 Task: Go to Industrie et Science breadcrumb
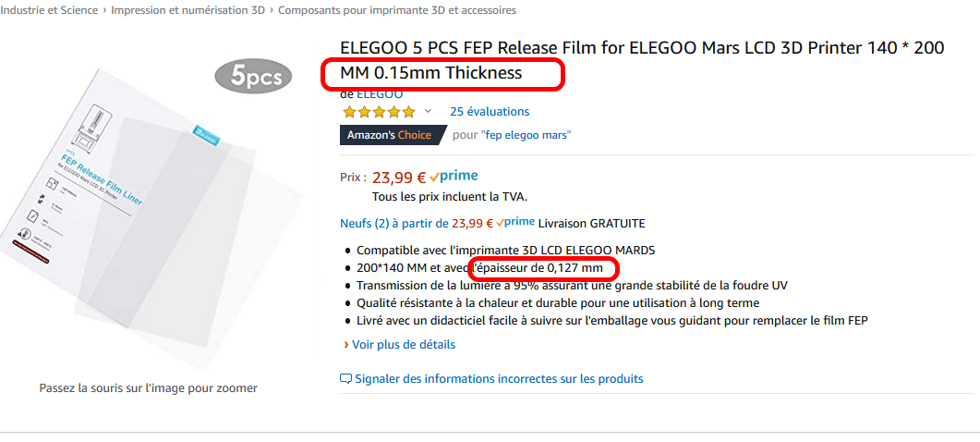click(x=52, y=10)
